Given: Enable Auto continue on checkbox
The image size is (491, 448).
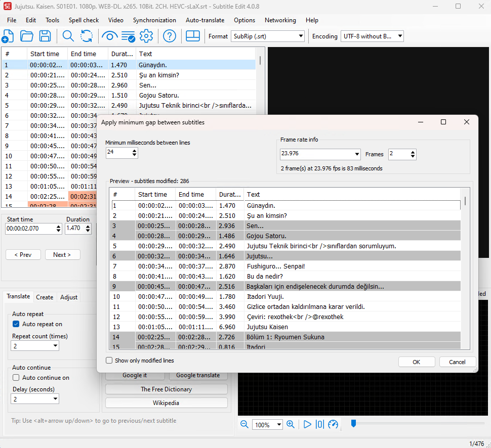Looking at the screenshot, I should point(16,378).
